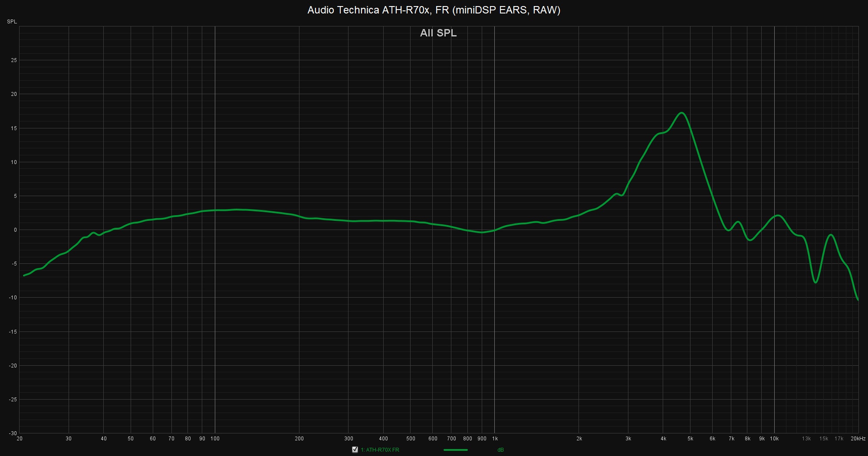Click the 'All SPL' graph label

pyautogui.click(x=438, y=33)
